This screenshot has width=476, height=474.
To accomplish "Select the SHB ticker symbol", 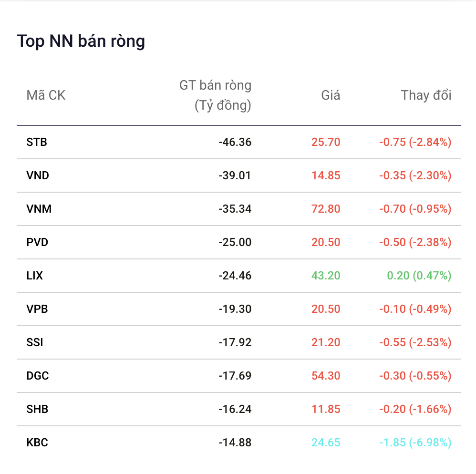I will (x=37, y=409).
